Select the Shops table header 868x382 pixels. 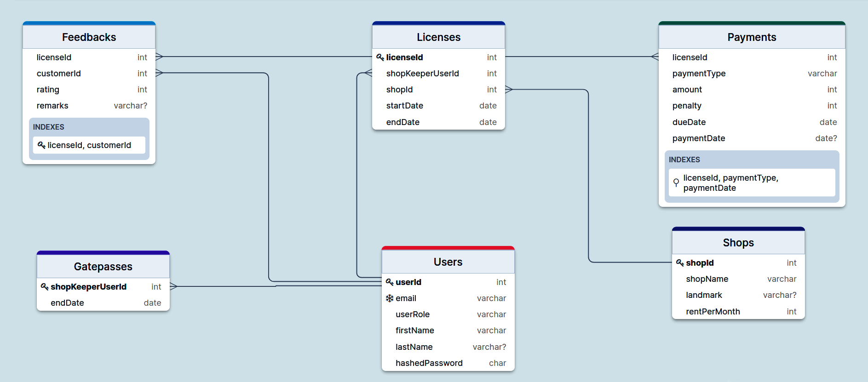[x=738, y=243]
